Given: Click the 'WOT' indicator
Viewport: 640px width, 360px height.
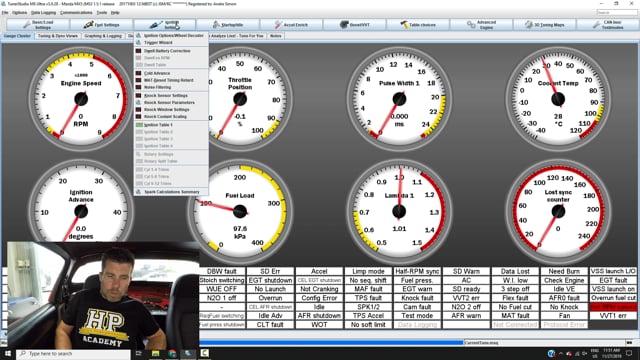Looking at the screenshot, I should pos(319,324).
